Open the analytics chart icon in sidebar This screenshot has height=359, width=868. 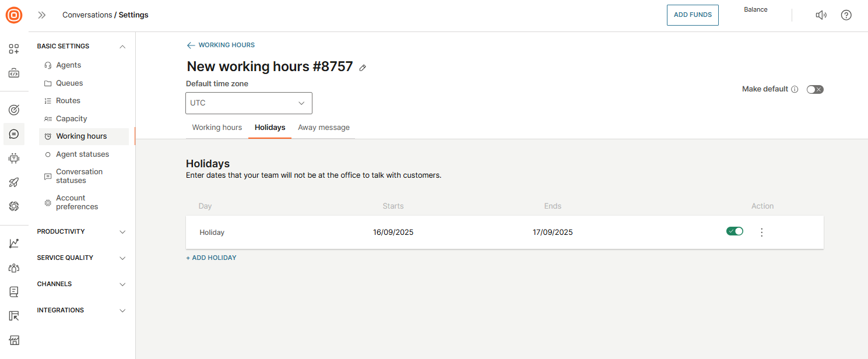[14, 244]
